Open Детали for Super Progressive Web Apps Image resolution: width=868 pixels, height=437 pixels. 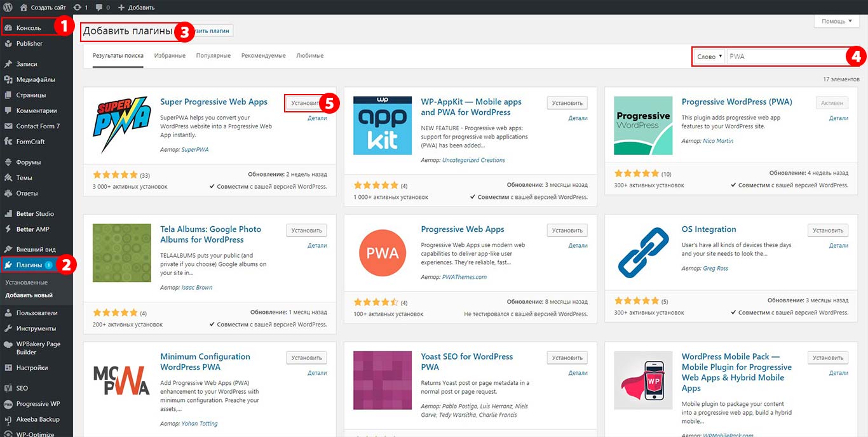(317, 118)
